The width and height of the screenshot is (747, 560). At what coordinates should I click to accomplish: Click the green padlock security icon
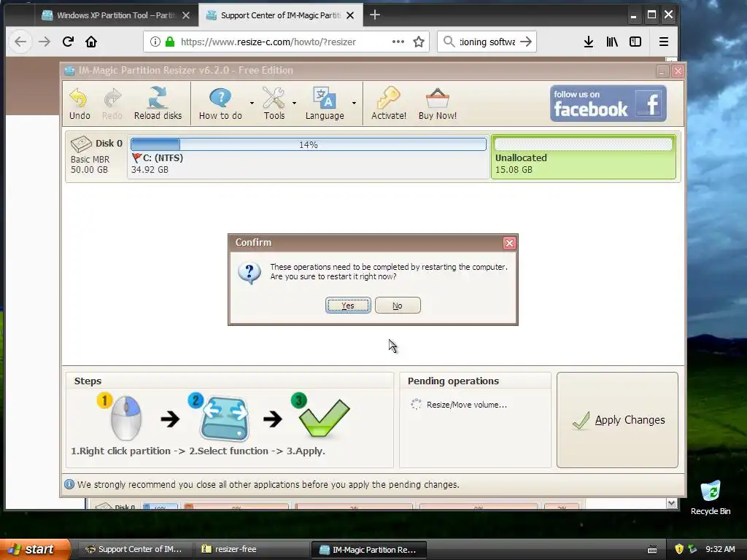(169, 42)
